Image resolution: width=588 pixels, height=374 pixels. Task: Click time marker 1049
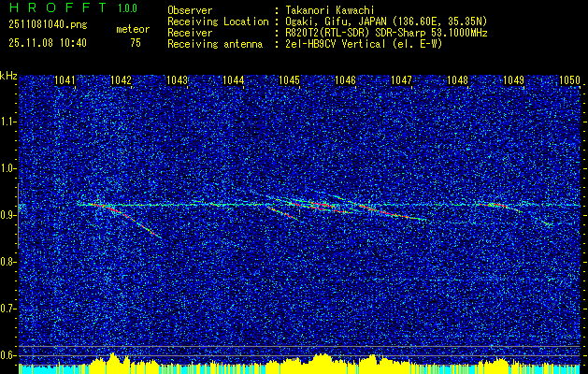pyautogui.click(x=514, y=80)
